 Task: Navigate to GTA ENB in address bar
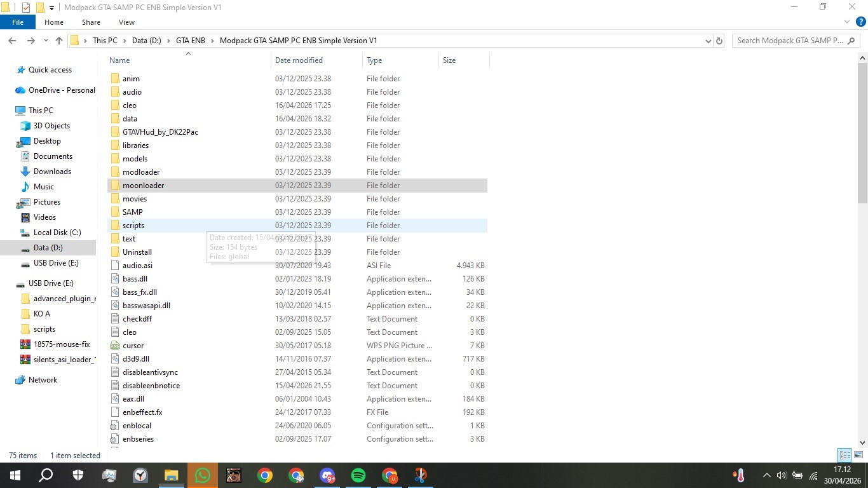[191, 41]
